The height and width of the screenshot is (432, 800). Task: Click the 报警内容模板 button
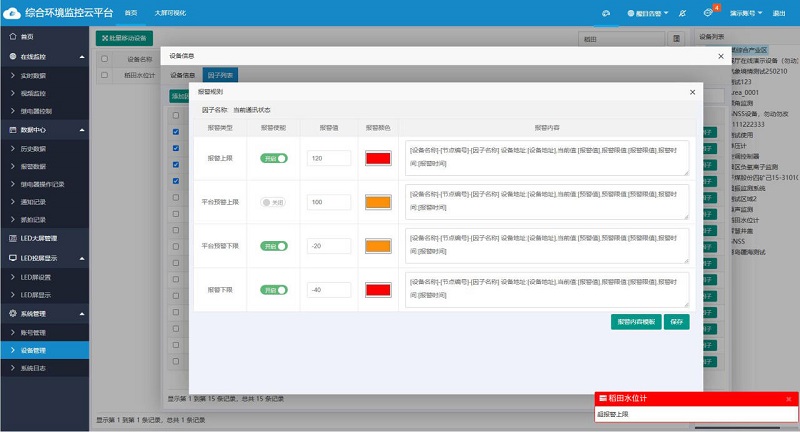(635, 322)
